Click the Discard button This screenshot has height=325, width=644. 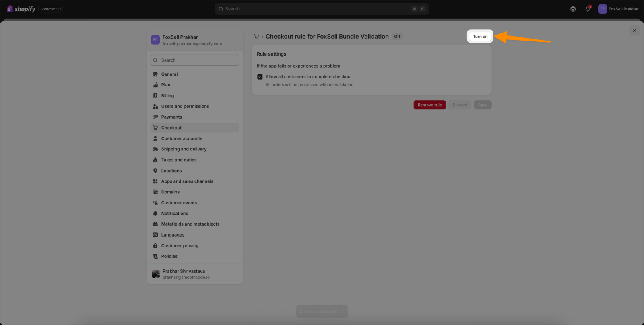[x=460, y=105]
